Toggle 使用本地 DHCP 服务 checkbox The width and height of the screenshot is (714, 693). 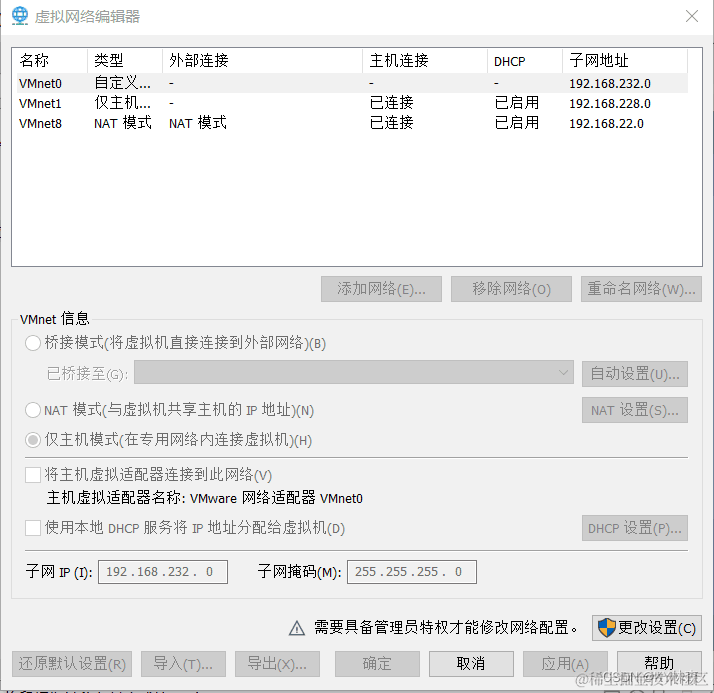[33, 528]
